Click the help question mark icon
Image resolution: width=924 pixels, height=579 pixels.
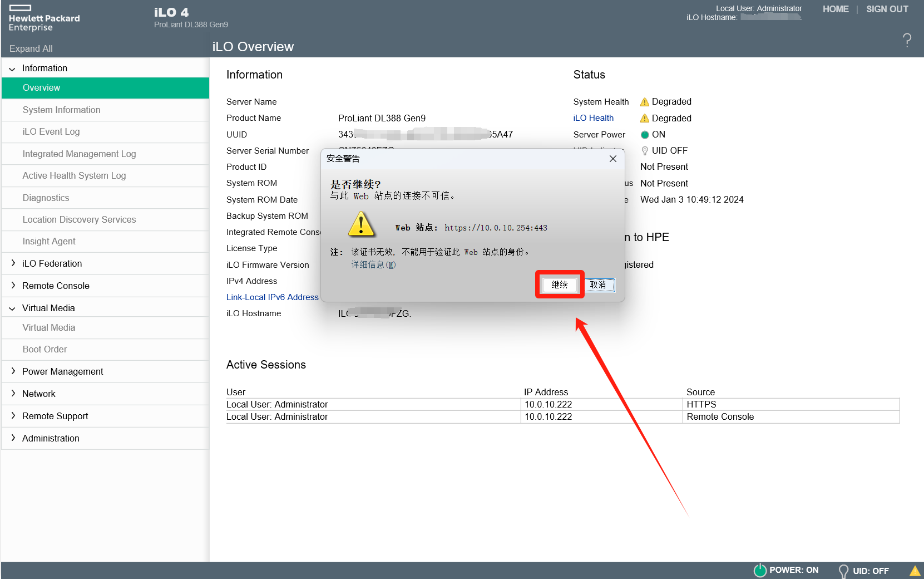pos(907,40)
